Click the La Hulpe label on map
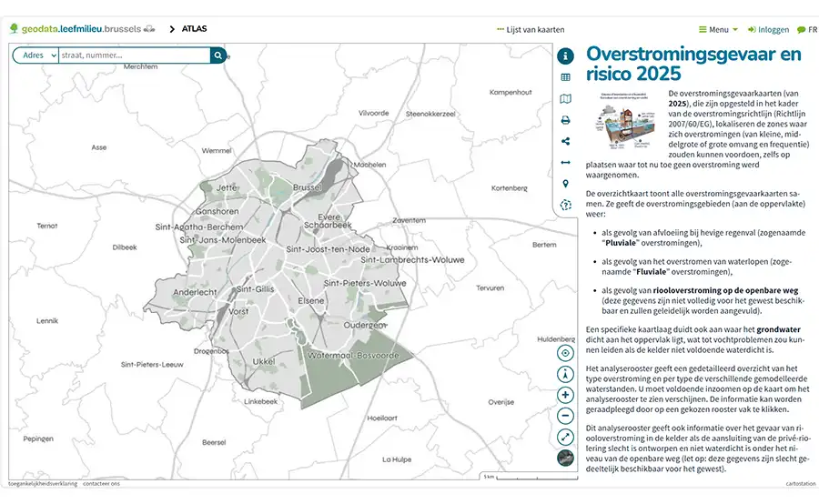This screenshot has height=504, width=819. 397,459
